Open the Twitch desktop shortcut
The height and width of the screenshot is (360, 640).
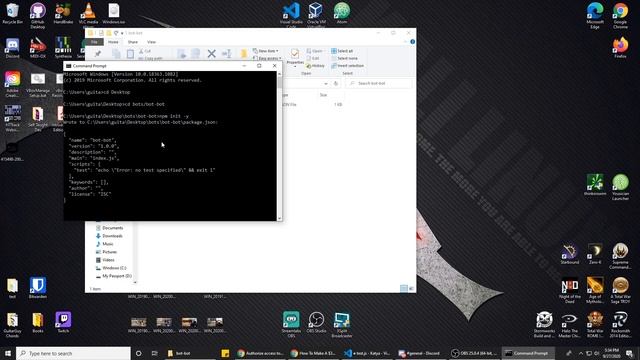tap(63, 322)
